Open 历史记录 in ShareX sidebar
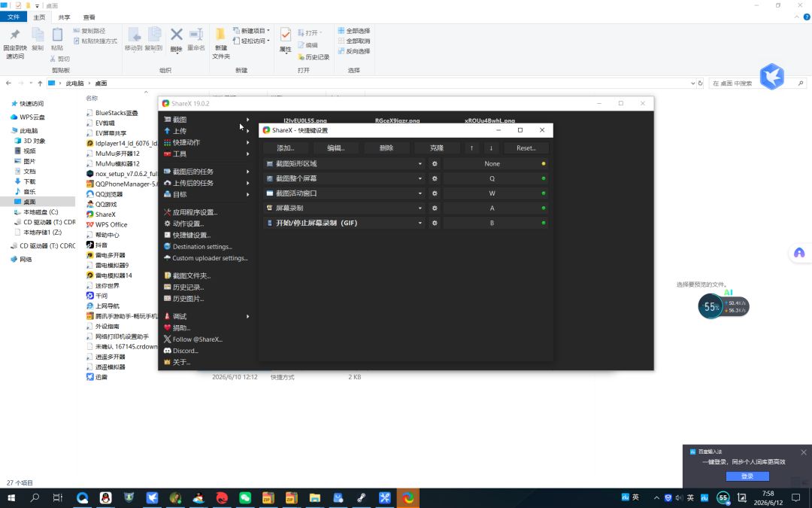Screen dimensions: 812x508 (x=184, y=287)
